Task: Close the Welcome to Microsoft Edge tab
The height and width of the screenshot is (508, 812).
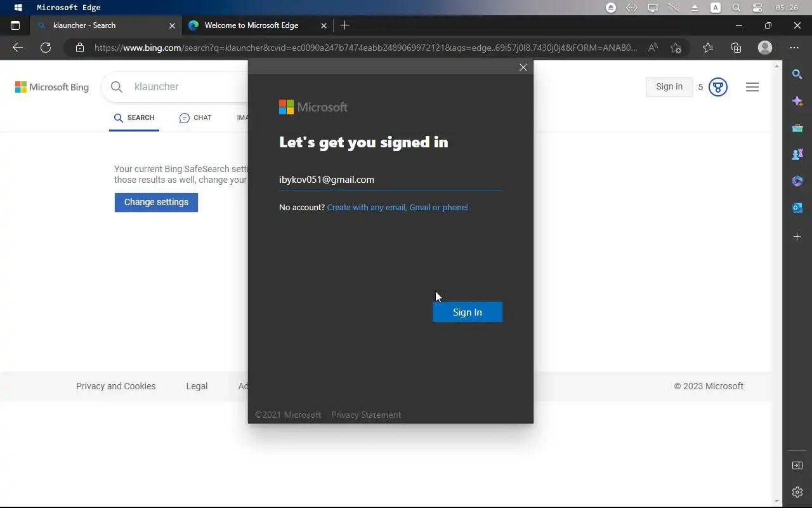Action: [x=324, y=25]
